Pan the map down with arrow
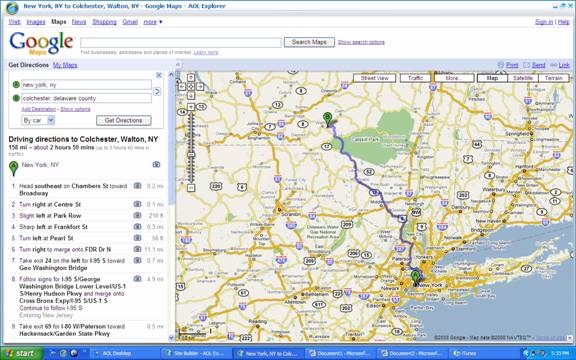The image size is (576, 360). pyautogui.click(x=191, y=96)
